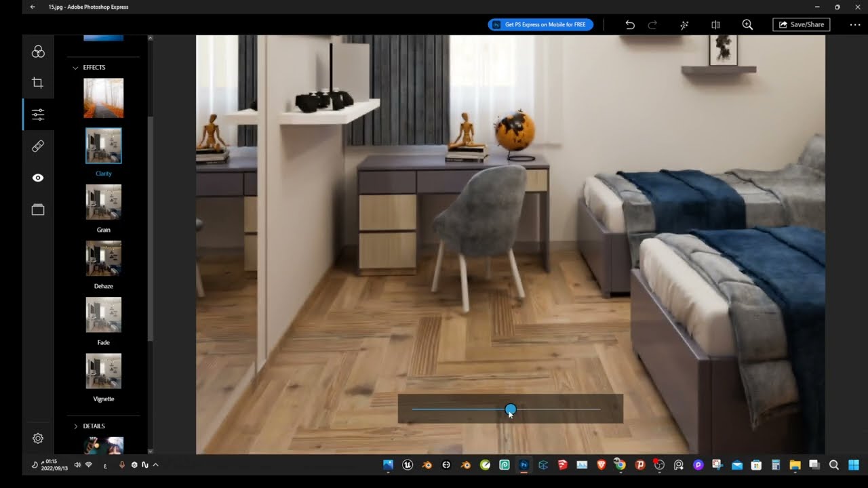Open Photoshop Express from the taskbar
868x488 pixels.
coord(524,465)
